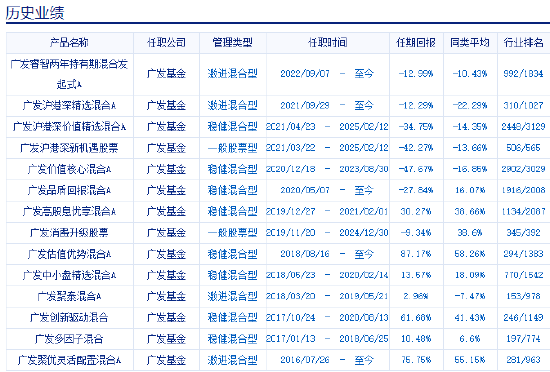The image size is (550, 372).
Task: Click 一般股票型 in the 广发沪港深新机遇股票 row
Action: pyautogui.click(x=233, y=148)
